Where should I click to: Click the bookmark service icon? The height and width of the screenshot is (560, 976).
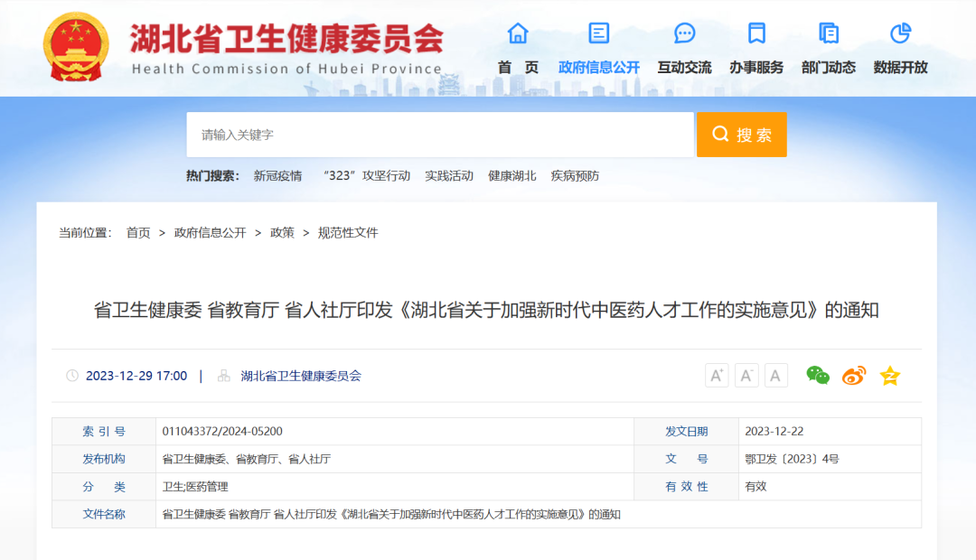[756, 33]
